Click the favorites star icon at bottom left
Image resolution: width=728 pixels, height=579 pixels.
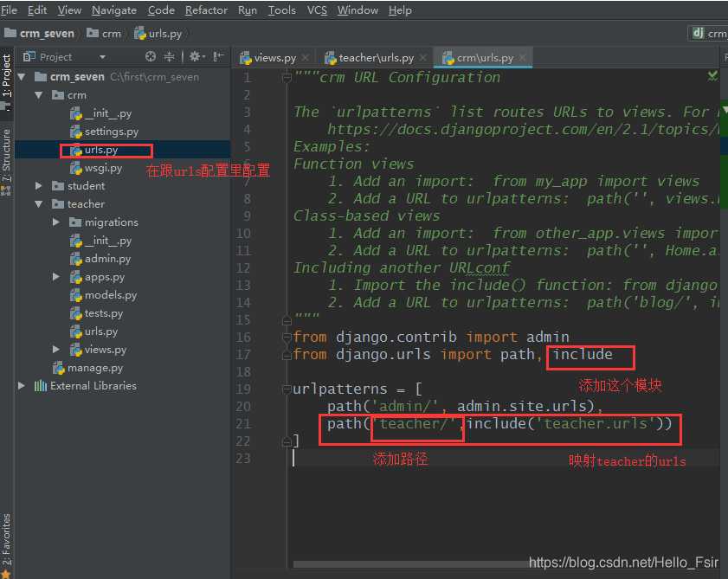[x=5, y=574]
